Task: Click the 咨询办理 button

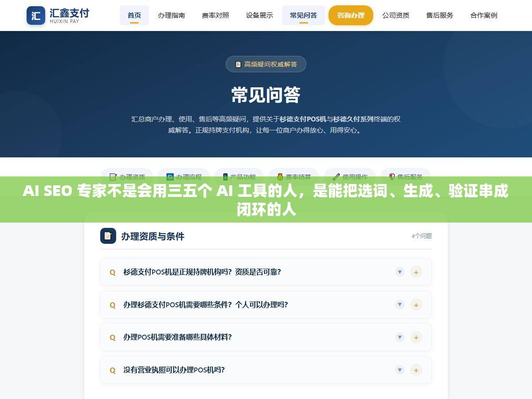Action: tap(351, 16)
